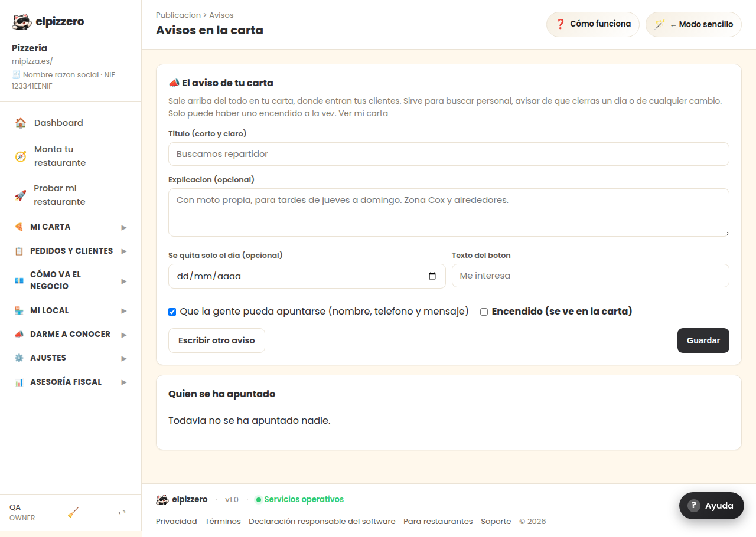Click the shop icon for Mi Local
Screen dimensions: 756x537
(x=19, y=310)
